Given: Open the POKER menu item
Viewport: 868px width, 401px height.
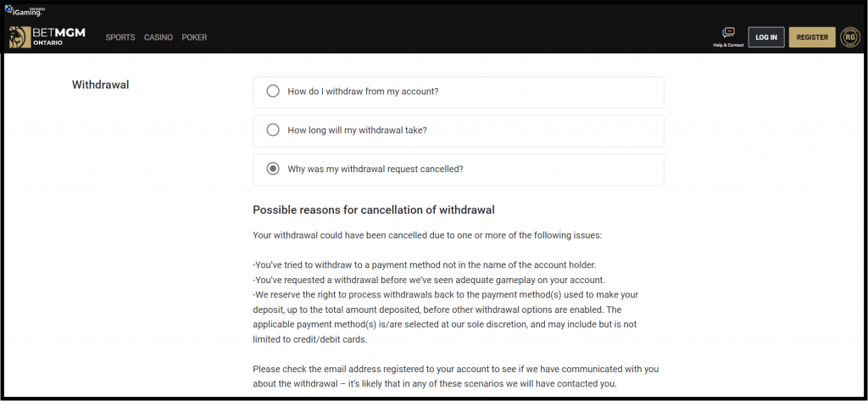Looking at the screenshot, I should coord(194,37).
